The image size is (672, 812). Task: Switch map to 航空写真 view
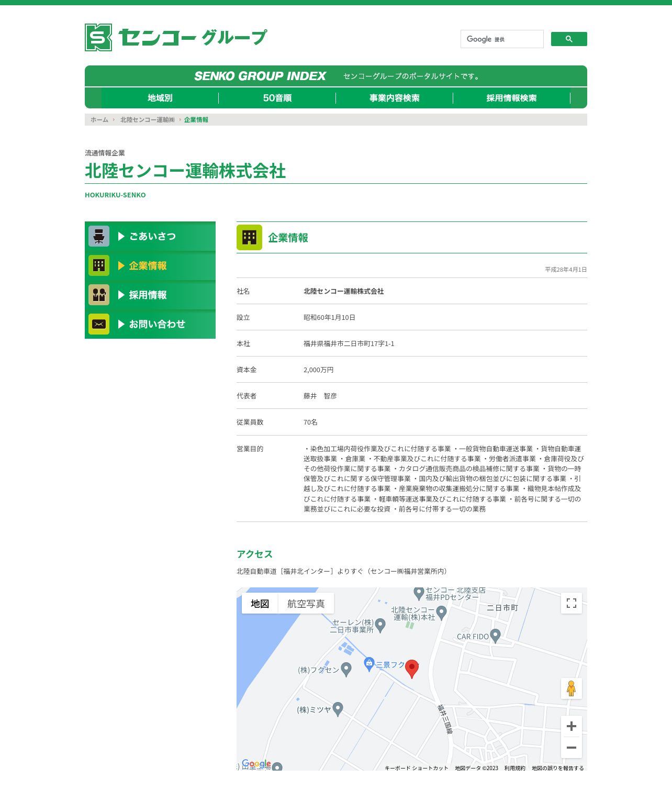(306, 604)
